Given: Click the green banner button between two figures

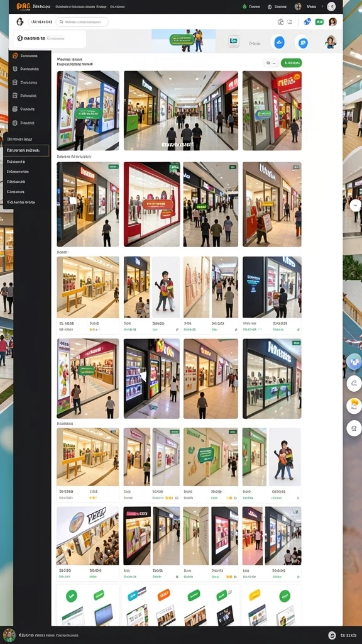Looking at the screenshot, I should pos(182,40).
